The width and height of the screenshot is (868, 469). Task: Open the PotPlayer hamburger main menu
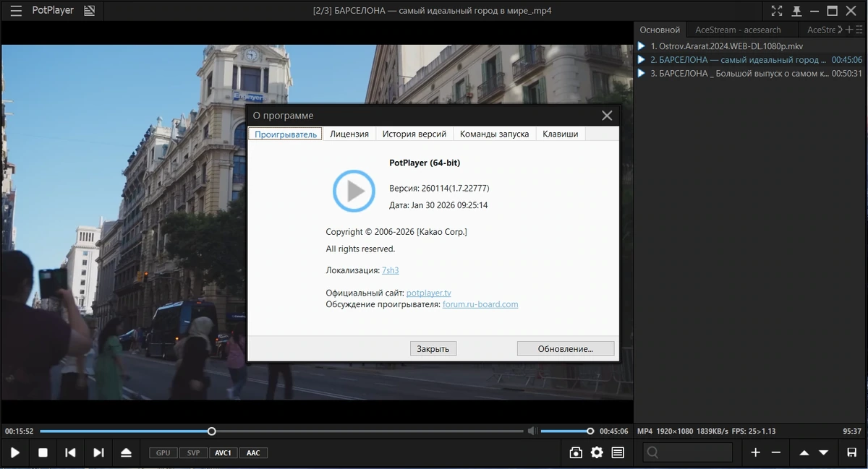pos(15,11)
